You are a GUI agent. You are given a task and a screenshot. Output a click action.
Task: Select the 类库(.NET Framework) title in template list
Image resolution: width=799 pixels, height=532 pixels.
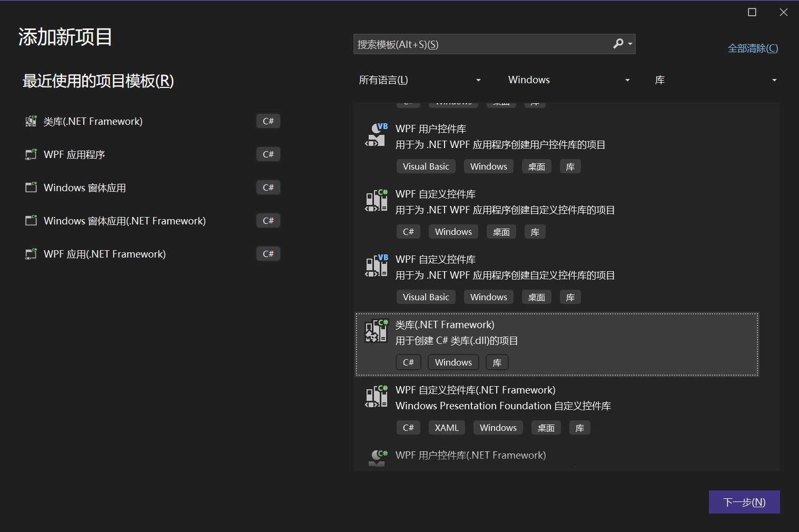[x=445, y=325]
